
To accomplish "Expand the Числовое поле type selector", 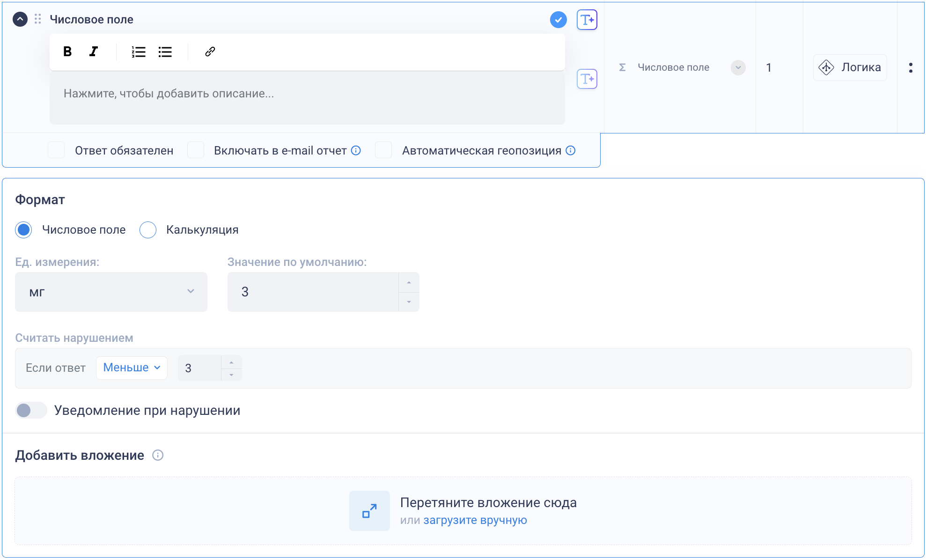I will [x=738, y=67].
